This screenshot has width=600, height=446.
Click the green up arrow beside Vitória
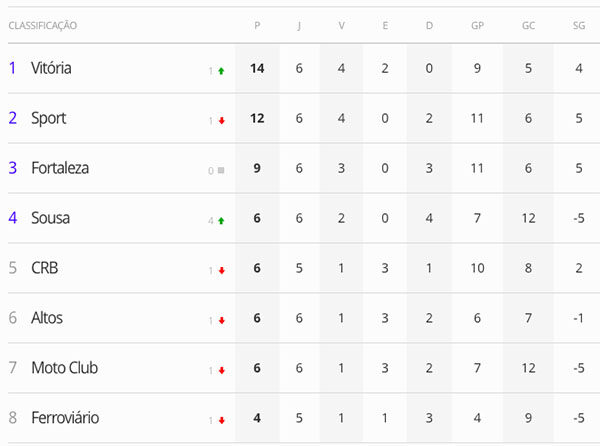(x=221, y=71)
